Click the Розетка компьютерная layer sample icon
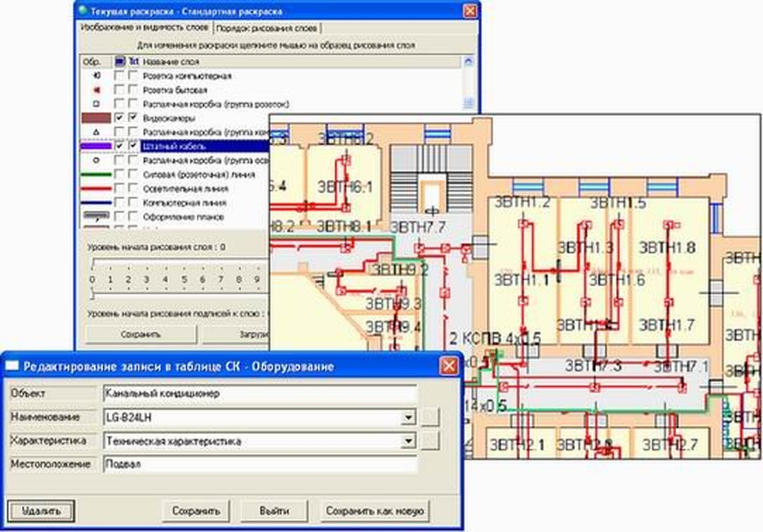Screen dimensions: 763x532 click(x=96, y=76)
